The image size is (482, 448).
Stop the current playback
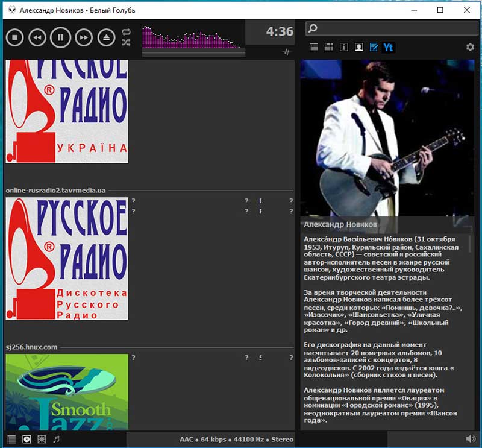14,37
